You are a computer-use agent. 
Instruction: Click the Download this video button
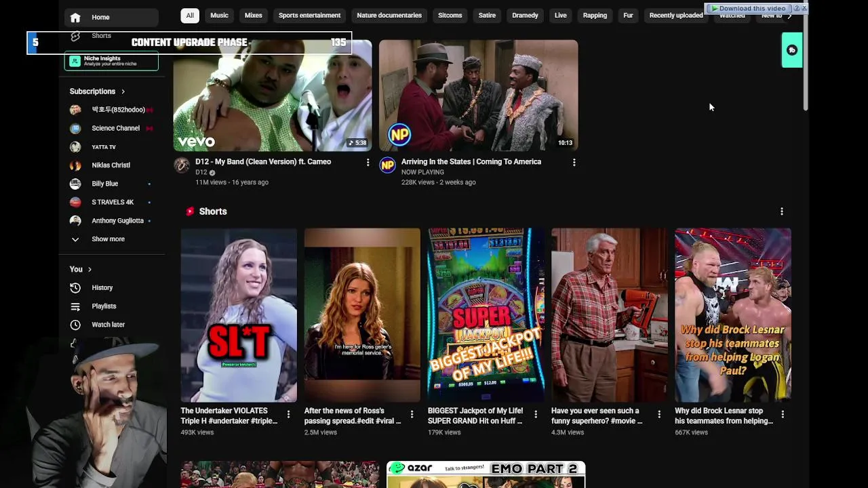coord(750,8)
